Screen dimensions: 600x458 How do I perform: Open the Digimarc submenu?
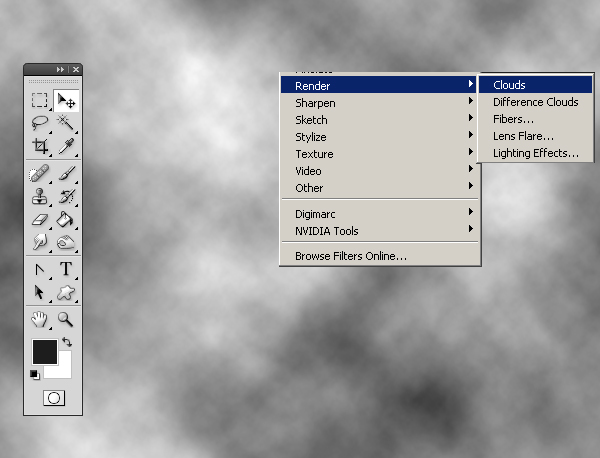tap(378, 214)
